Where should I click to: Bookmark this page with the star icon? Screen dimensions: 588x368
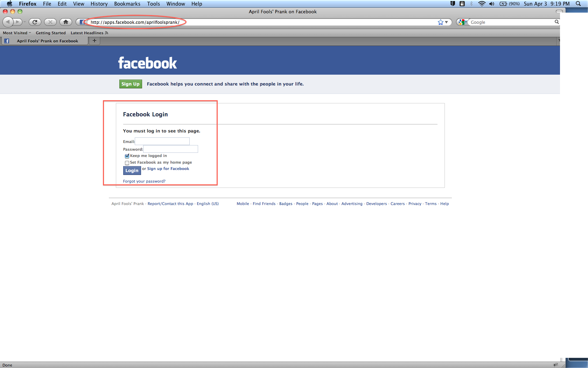pyautogui.click(x=440, y=22)
